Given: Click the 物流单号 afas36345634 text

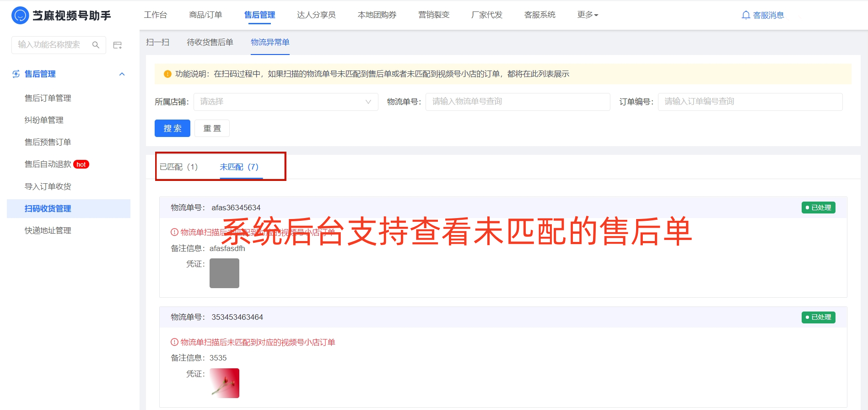Looking at the screenshot, I should tap(216, 208).
